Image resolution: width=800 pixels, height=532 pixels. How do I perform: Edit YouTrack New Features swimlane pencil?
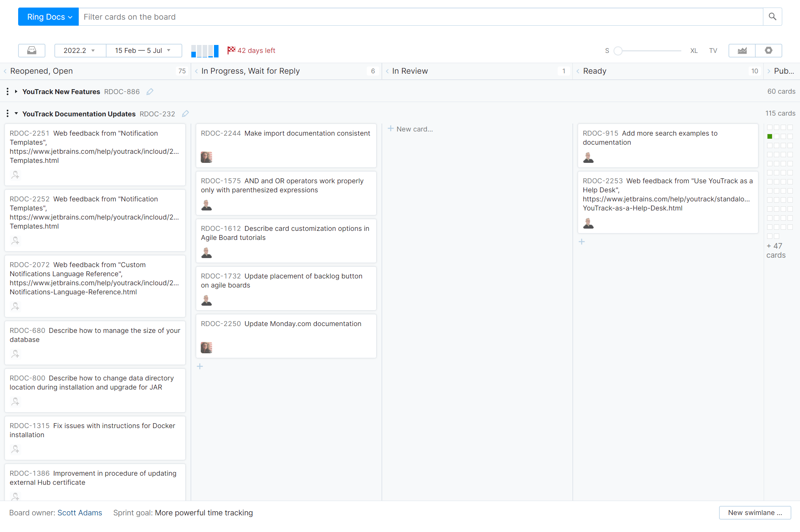(x=150, y=92)
